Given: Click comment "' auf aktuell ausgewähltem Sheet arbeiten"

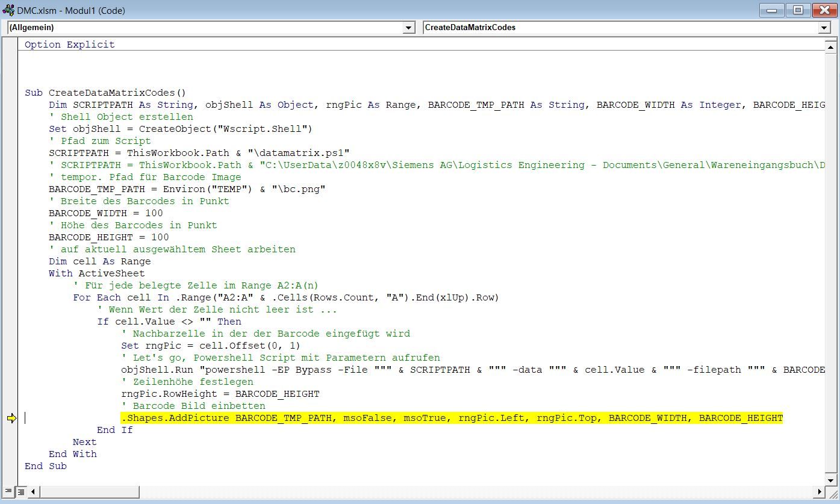Looking at the screenshot, I should [x=172, y=249].
